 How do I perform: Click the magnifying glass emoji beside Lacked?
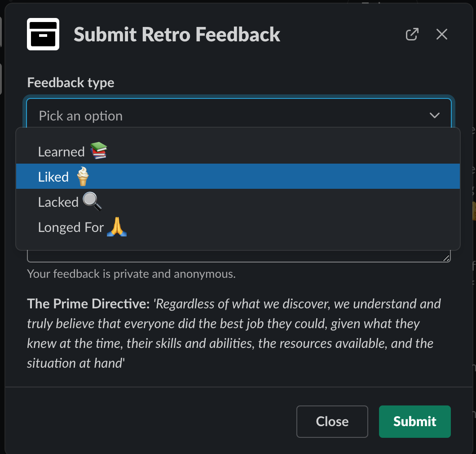click(92, 201)
